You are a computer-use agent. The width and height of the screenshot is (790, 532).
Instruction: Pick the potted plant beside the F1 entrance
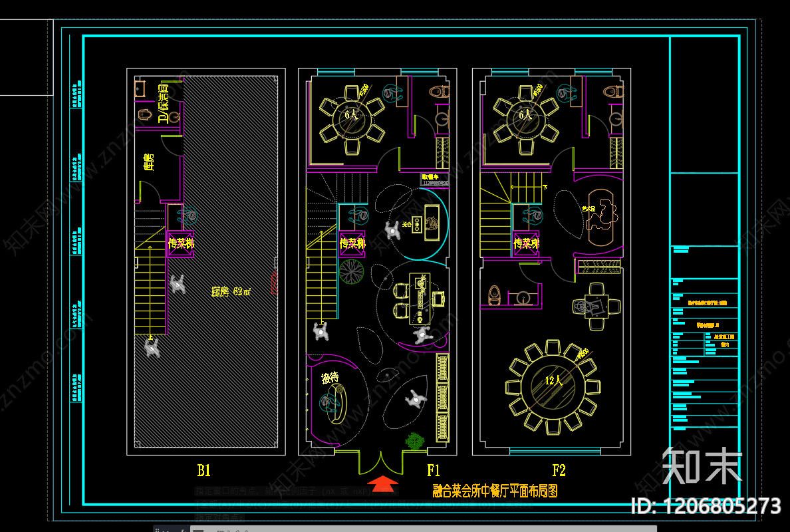click(415, 441)
